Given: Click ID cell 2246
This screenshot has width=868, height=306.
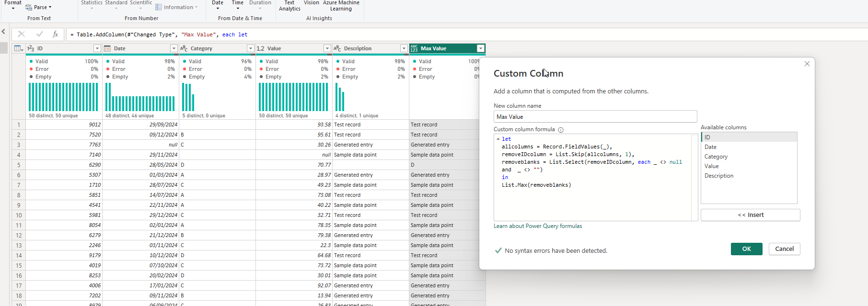Looking at the screenshot, I should click(x=64, y=245).
